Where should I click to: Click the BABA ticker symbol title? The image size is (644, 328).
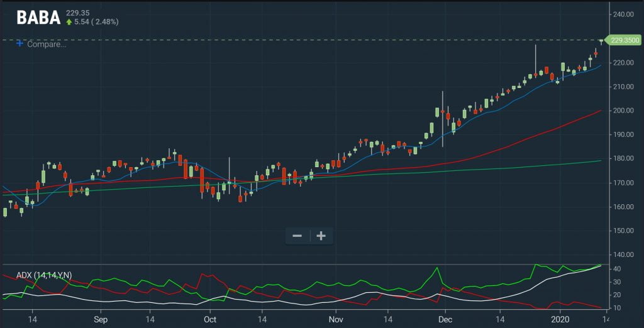click(x=38, y=18)
